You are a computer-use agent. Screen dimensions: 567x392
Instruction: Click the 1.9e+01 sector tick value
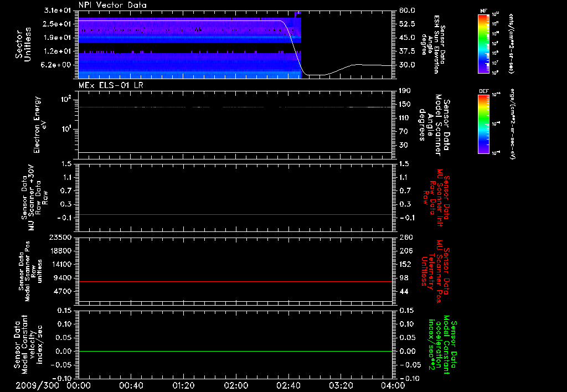(x=57, y=38)
